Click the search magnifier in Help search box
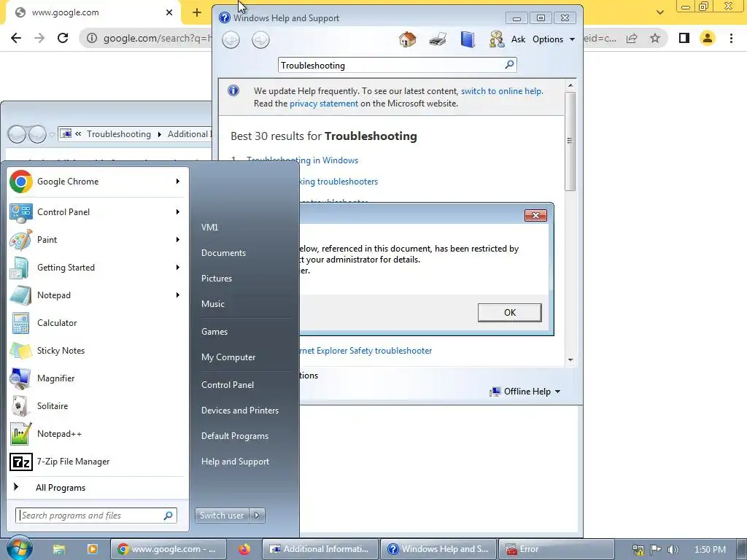Screen dimensions: 747x560 509,64
